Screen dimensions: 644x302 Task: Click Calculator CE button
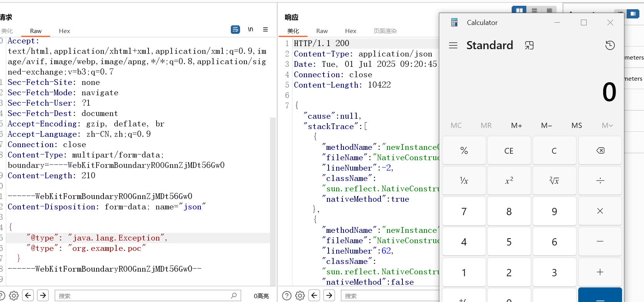click(x=509, y=150)
